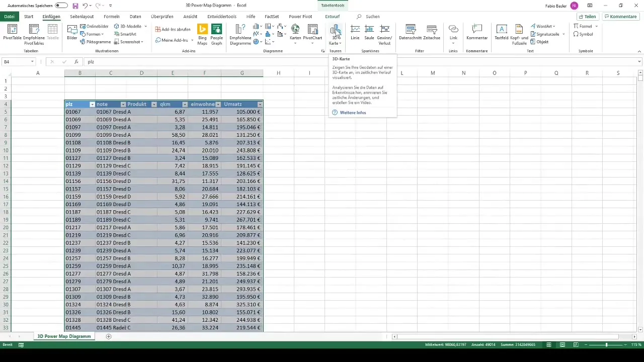
Task: Click Onlinebilder in Illustrationen group
Action: coord(94,26)
